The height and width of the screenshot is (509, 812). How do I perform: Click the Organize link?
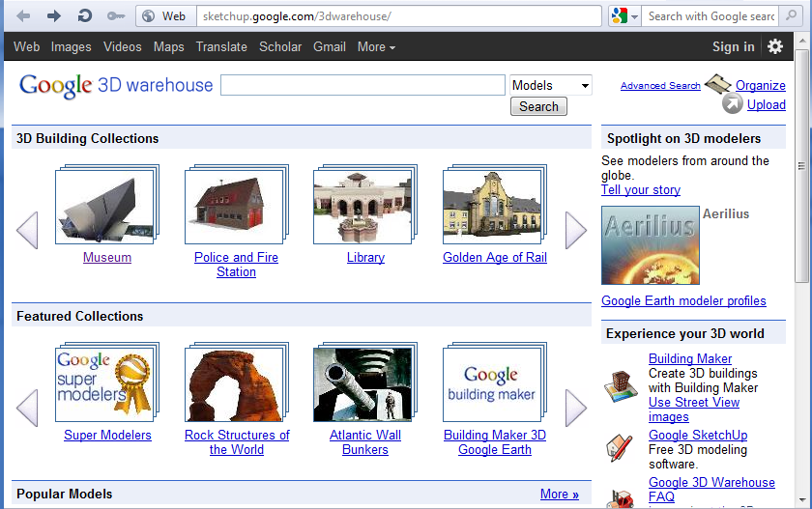[760, 85]
